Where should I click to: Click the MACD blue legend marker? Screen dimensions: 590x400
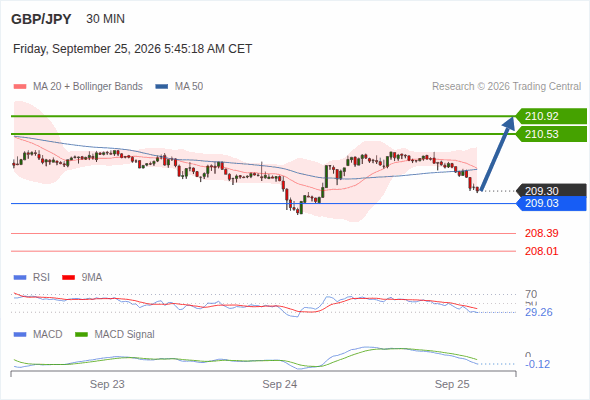tap(20, 335)
